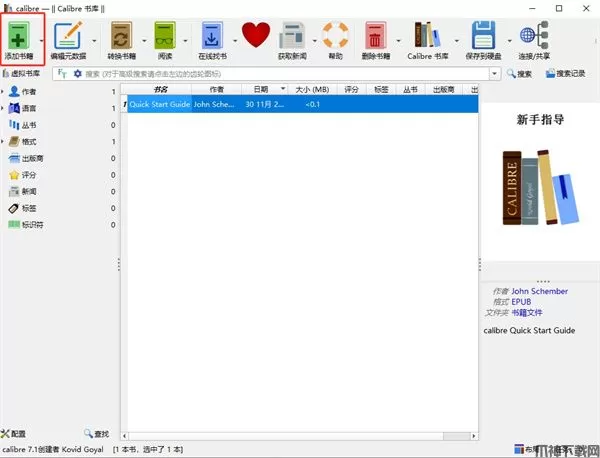Click the John Sche... author cell
Image resolution: width=600 pixels, height=458 pixels.
[x=217, y=104]
